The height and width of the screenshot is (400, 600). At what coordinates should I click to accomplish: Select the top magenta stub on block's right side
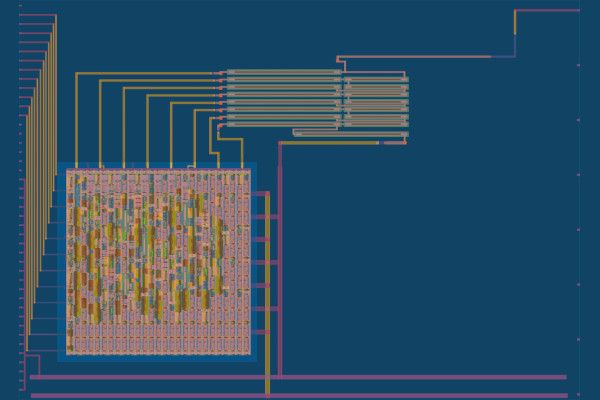(x=262, y=194)
